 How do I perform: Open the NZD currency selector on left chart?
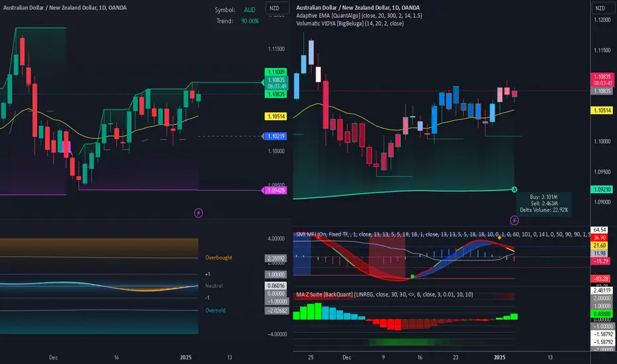click(x=277, y=8)
